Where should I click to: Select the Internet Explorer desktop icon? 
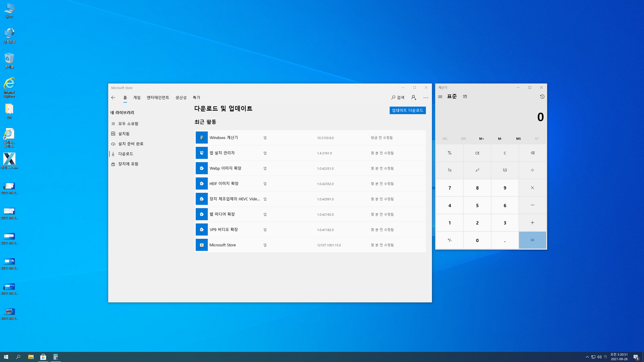click(9, 87)
